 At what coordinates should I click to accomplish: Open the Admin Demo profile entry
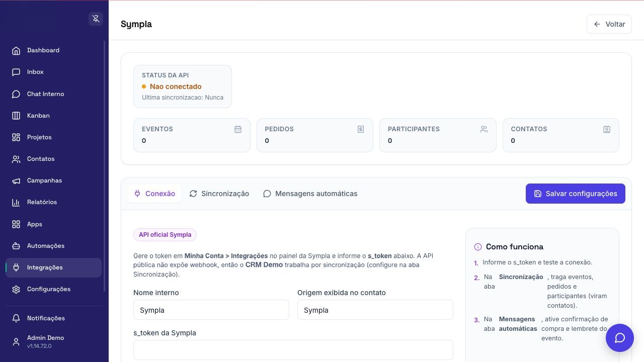(53, 341)
